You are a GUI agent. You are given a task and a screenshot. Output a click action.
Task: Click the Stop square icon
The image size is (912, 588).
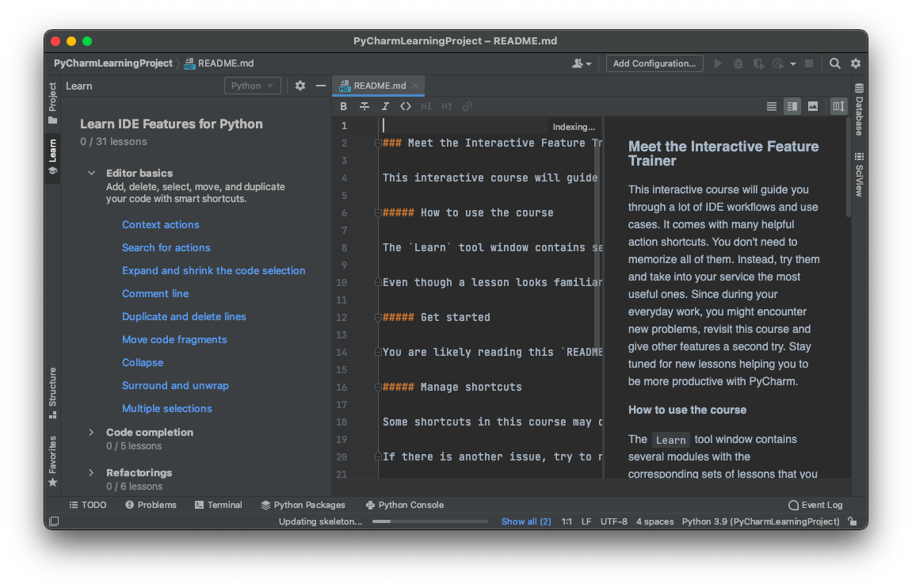[809, 63]
